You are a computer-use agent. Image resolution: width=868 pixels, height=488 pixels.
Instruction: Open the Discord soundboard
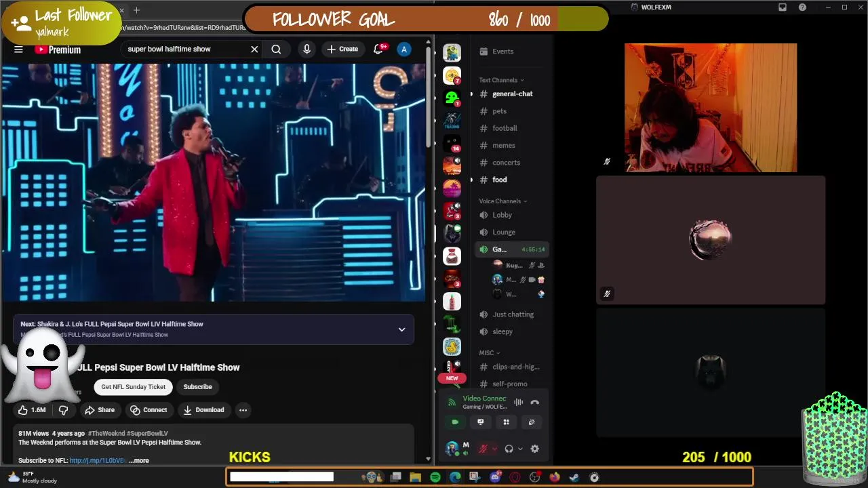532,422
